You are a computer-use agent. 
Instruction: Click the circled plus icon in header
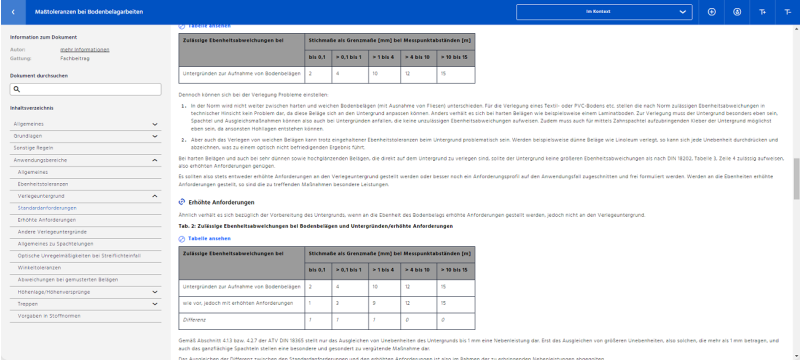click(712, 12)
